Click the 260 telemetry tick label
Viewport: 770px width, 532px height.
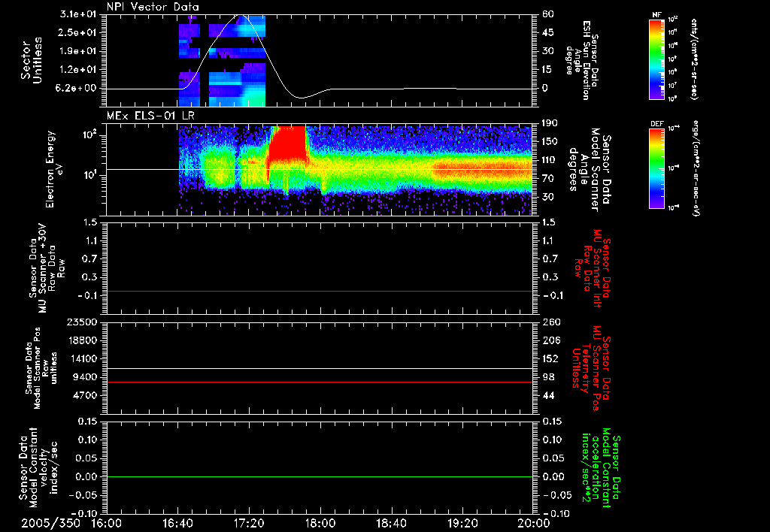(550, 322)
